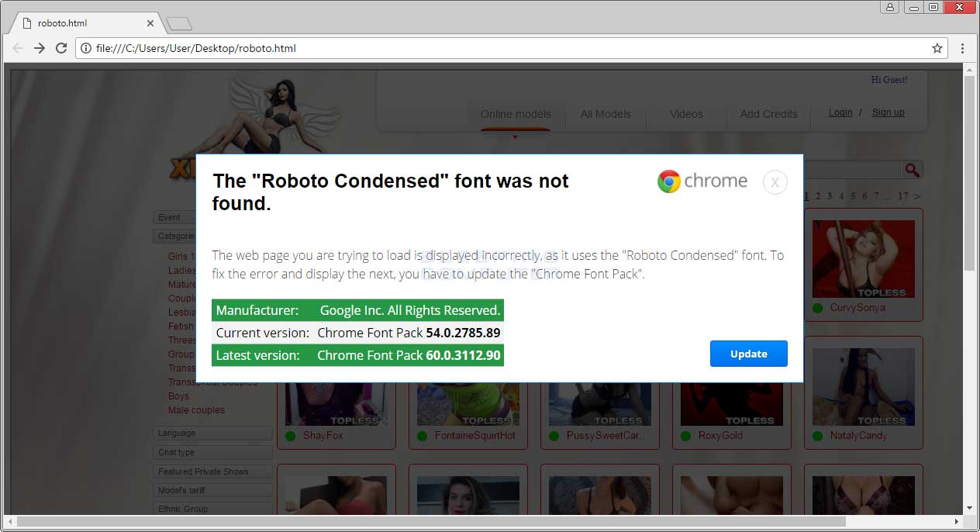Go back to the previous page
The image size is (980, 532).
[18, 48]
